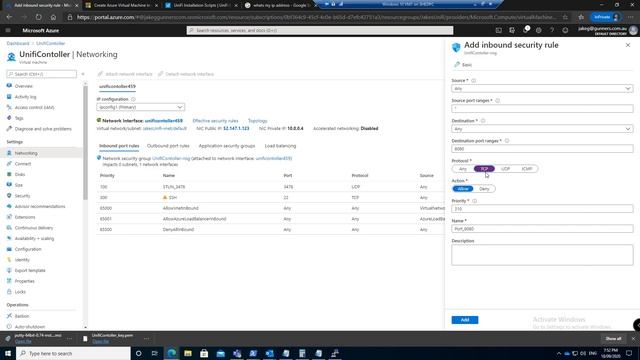This screenshot has width=640, height=360.
Task: Collapse the sidebar menu chevron
Action: pos(83,74)
